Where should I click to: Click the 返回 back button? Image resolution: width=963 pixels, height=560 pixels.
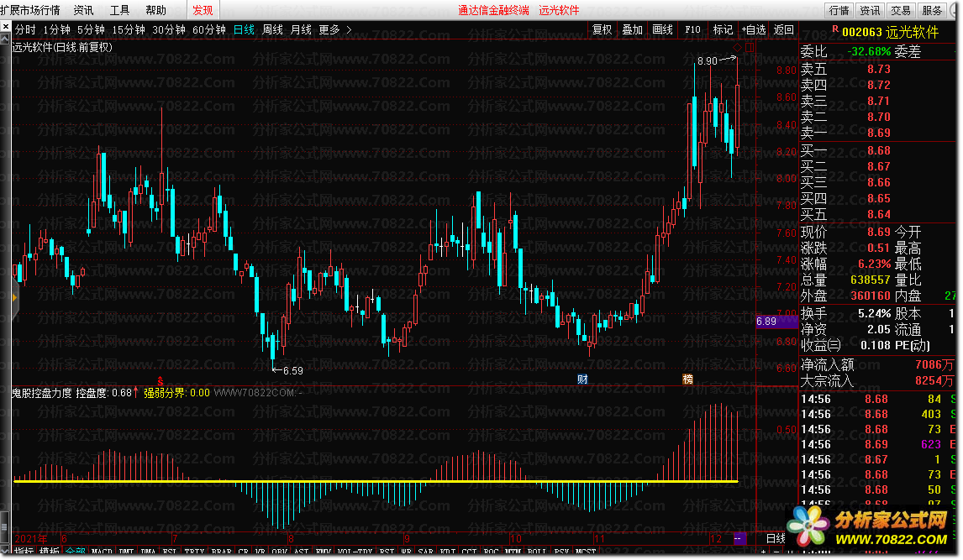(x=784, y=29)
